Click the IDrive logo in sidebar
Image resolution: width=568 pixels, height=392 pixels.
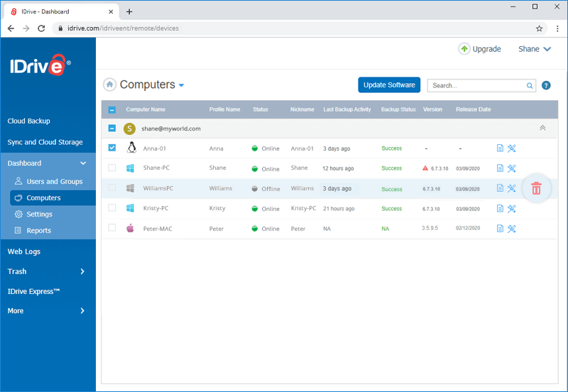point(40,65)
